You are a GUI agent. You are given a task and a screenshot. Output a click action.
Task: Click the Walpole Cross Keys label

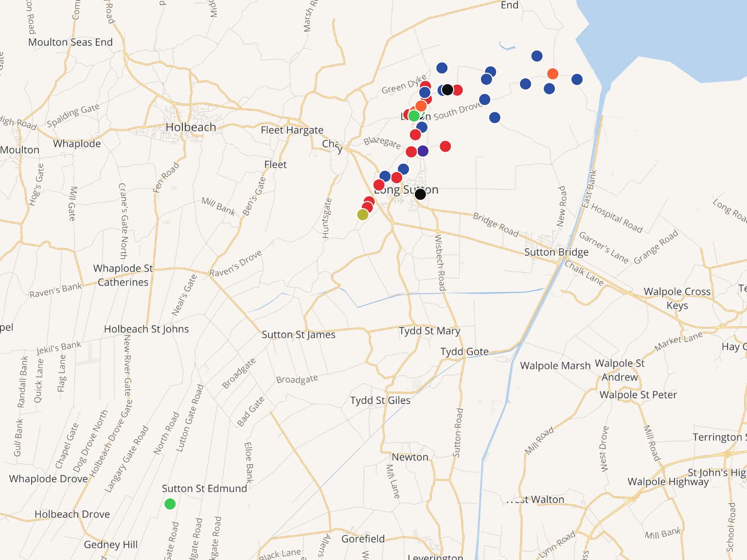(677, 298)
